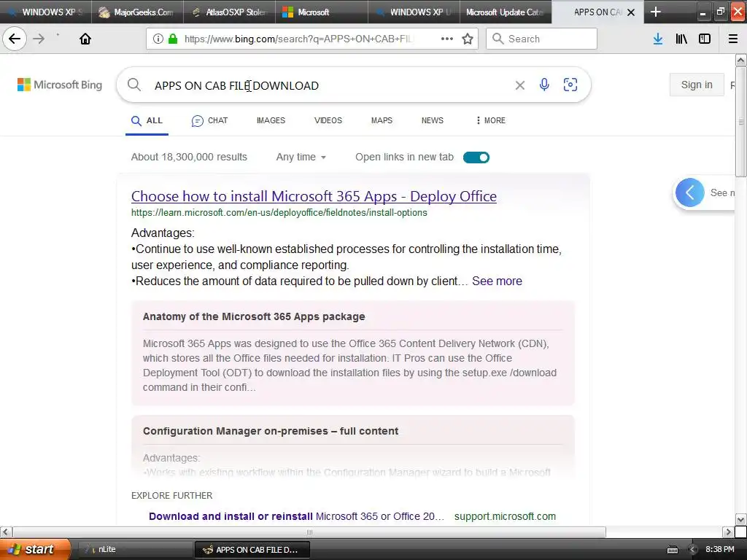Screen dimensions: 747x560
Task: Go back using the browser back arrow
Action: click(x=15, y=39)
